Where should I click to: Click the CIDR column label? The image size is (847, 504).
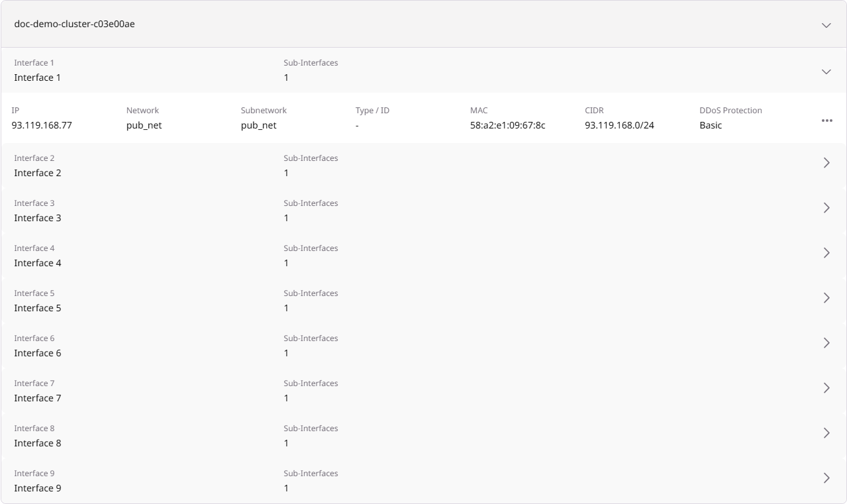594,111
